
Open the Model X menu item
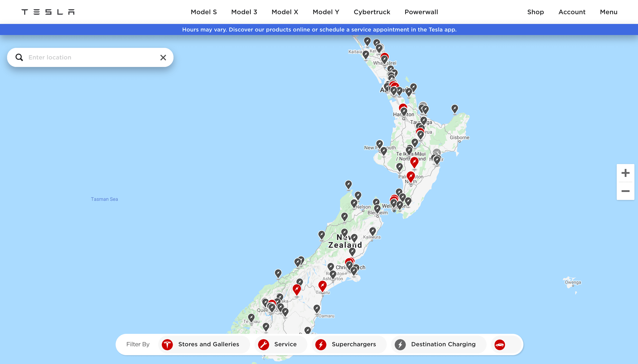[285, 12]
